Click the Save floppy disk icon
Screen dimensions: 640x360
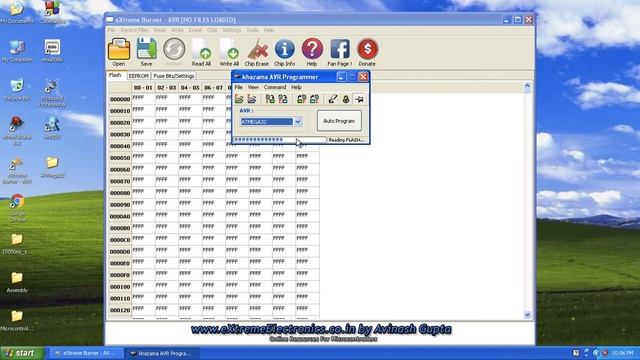click(146, 49)
